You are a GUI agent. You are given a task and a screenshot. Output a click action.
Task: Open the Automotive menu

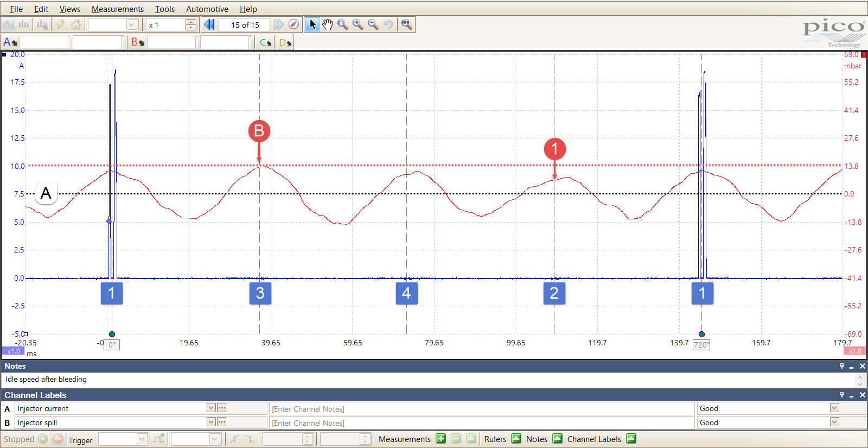coord(207,9)
